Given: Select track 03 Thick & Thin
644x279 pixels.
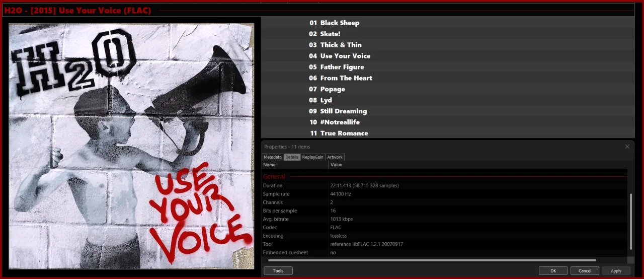Looking at the screenshot, I should [448, 45].
